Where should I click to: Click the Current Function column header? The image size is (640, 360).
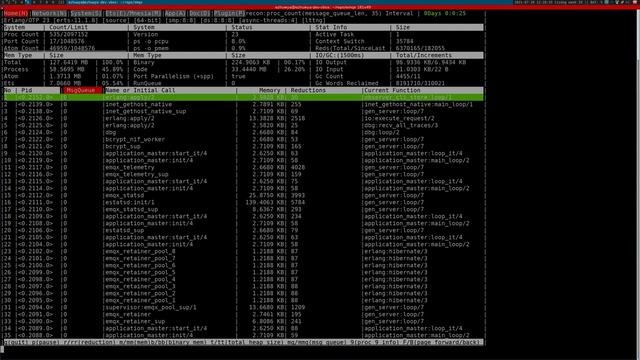click(392, 90)
